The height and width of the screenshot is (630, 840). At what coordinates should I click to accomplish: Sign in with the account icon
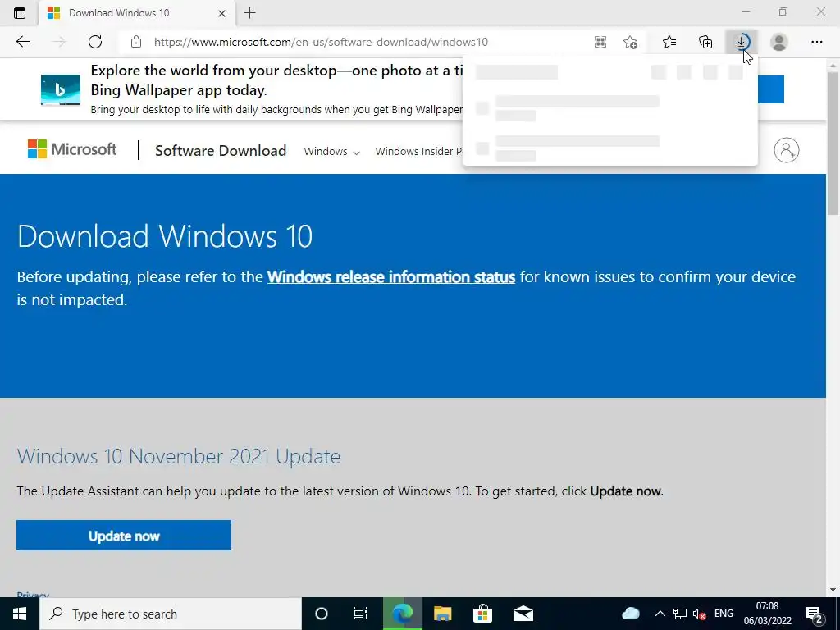click(x=786, y=150)
